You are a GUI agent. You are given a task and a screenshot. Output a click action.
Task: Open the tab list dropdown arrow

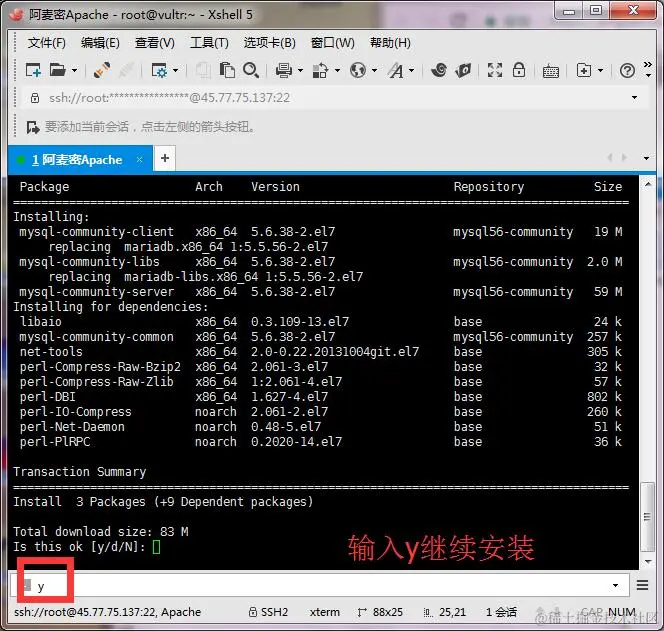point(646,158)
